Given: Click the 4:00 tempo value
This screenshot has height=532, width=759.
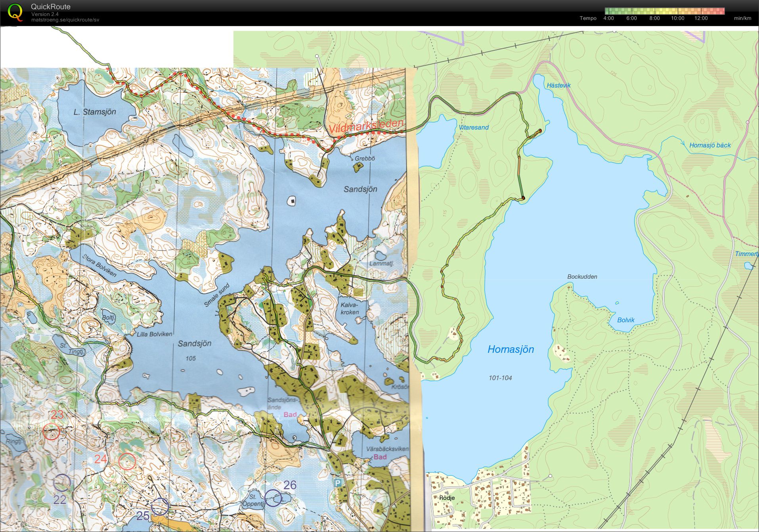Looking at the screenshot, I should point(609,18).
